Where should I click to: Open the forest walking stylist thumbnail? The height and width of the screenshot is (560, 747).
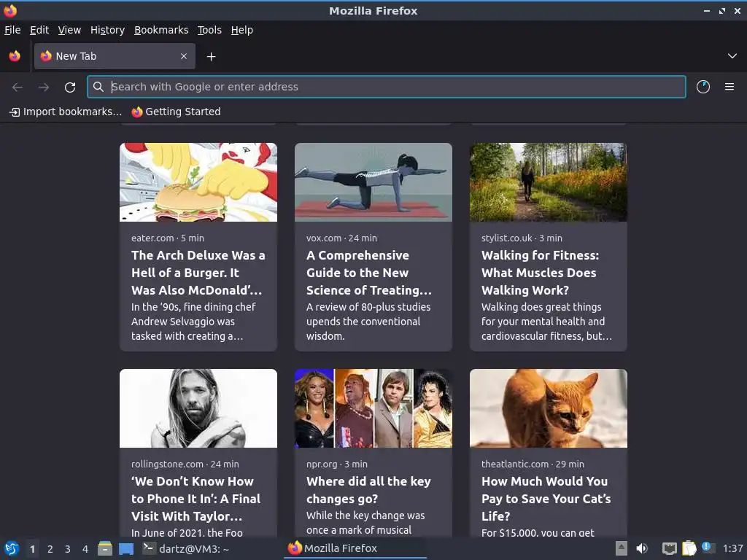tap(549, 182)
